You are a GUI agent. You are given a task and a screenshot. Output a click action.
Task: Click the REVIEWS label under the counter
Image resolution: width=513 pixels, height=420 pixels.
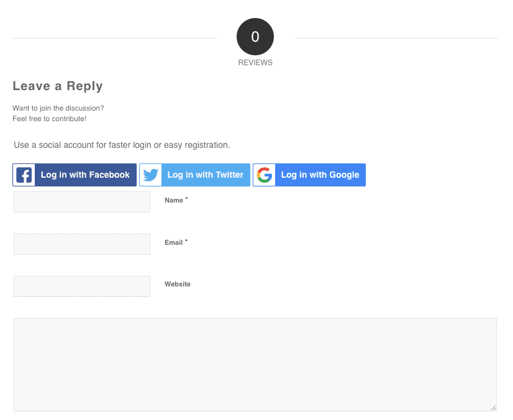click(x=255, y=63)
